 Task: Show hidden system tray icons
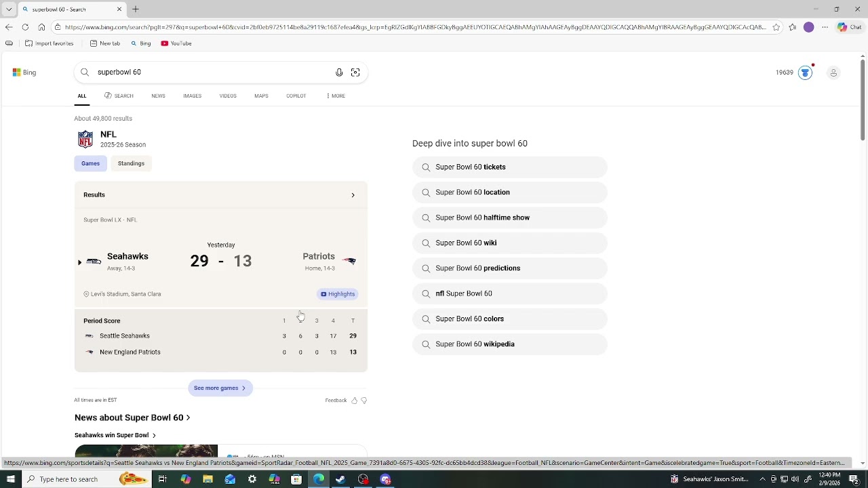pos(762,479)
